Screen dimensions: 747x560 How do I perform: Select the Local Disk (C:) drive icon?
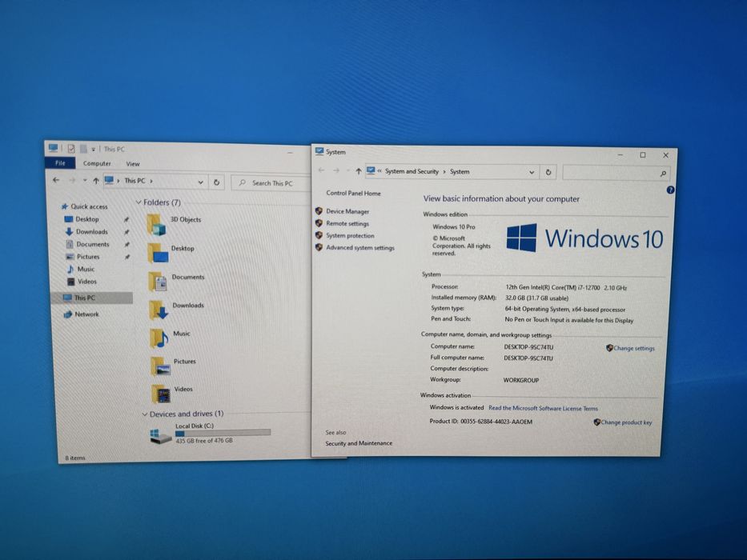tap(161, 436)
